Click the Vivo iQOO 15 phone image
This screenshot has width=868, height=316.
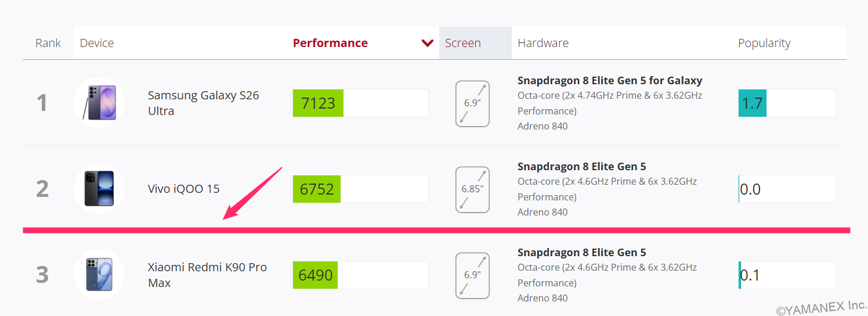pyautogui.click(x=99, y=189)
